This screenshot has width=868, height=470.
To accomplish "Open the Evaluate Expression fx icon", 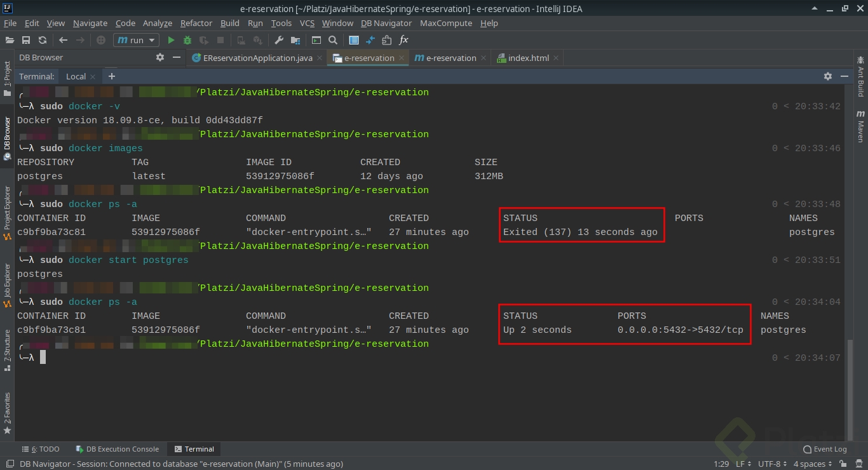I will point(404,40).
